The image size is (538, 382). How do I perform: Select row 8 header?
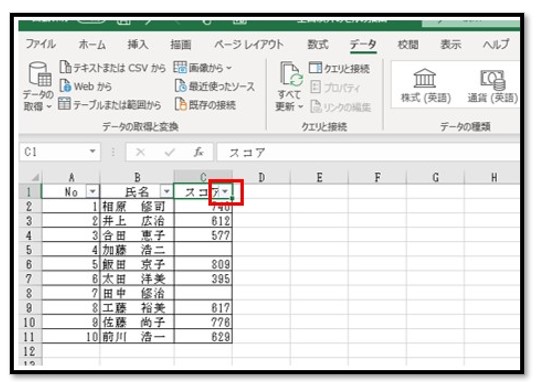coord(30,293)
